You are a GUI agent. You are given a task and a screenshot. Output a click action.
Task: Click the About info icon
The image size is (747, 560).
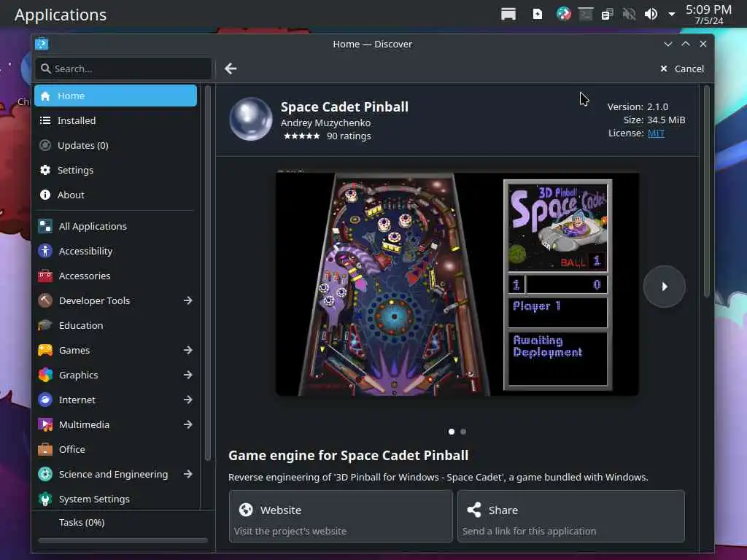[45, 195]
